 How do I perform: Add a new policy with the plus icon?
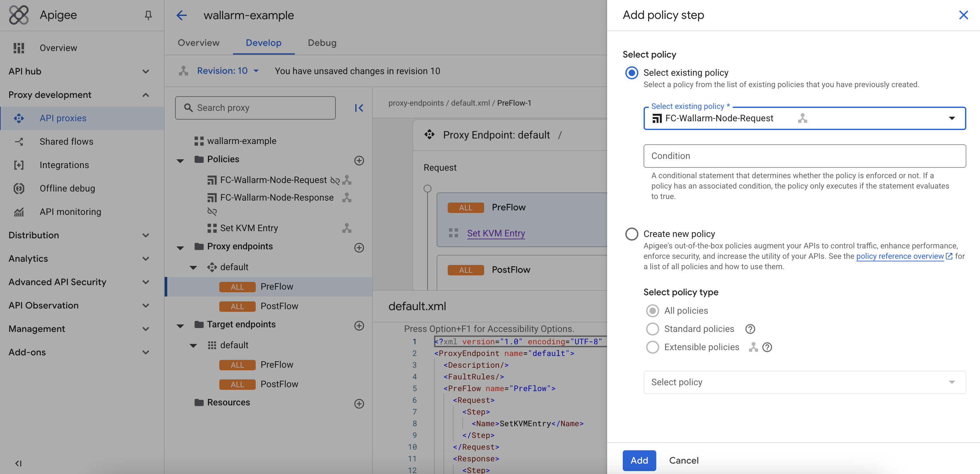coord(359,160)
